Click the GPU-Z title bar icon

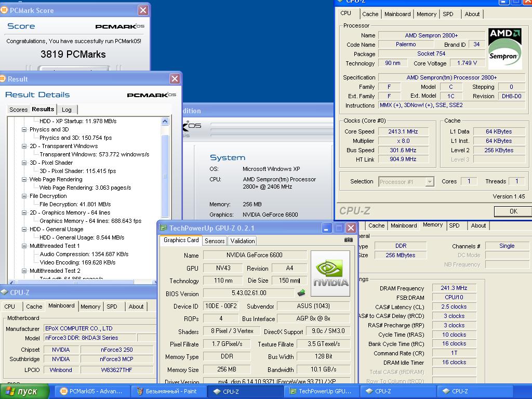click(x=163, y=228)
